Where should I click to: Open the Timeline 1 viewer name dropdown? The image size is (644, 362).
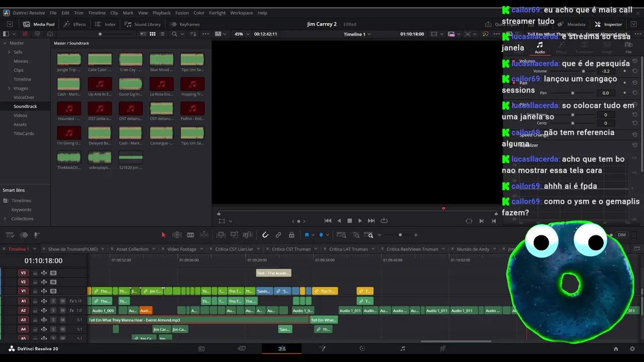coord(357,34)
